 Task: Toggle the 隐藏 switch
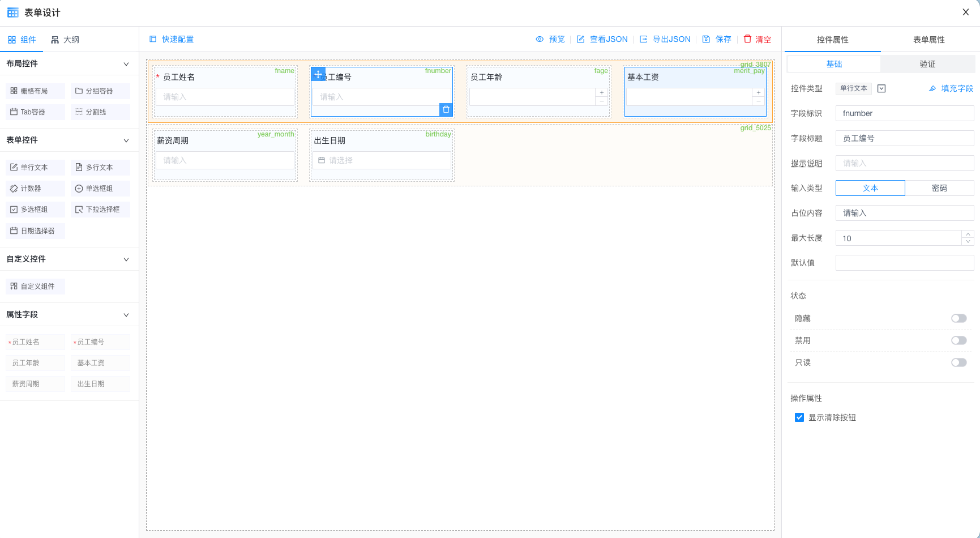[958, 318]
